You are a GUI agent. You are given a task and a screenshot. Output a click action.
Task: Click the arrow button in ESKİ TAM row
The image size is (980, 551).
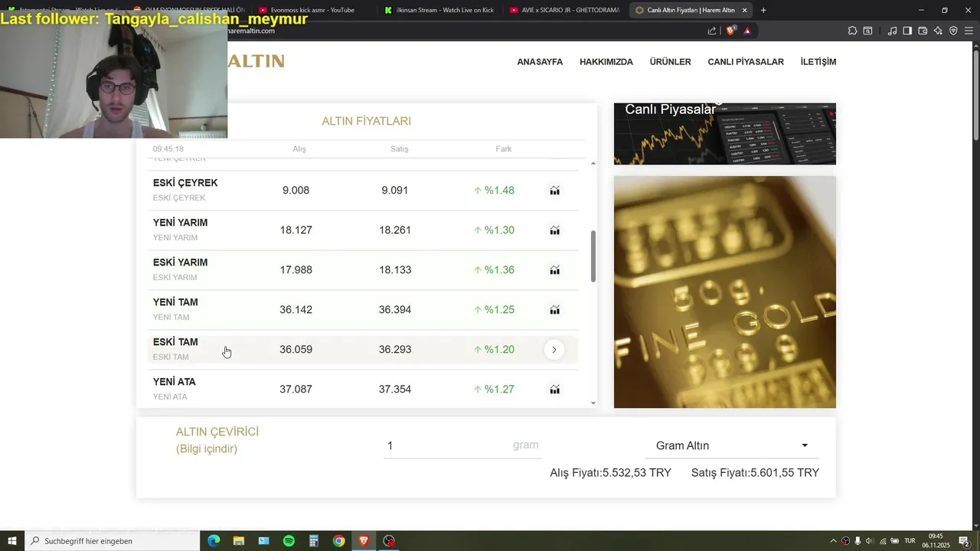point(554,350)
